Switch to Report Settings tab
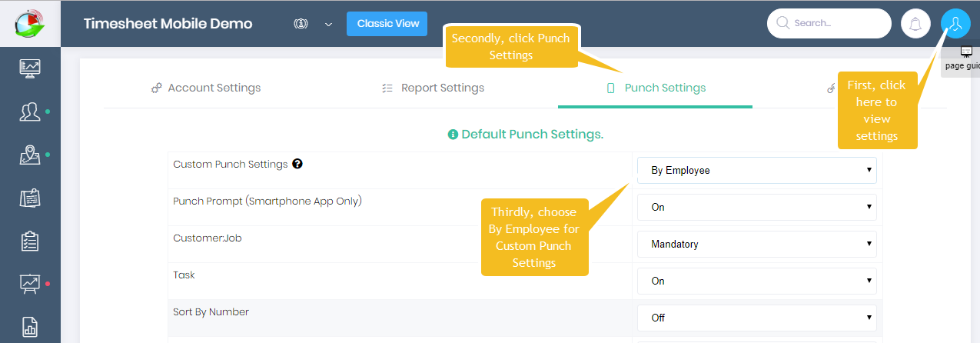 tap(433, 88)
